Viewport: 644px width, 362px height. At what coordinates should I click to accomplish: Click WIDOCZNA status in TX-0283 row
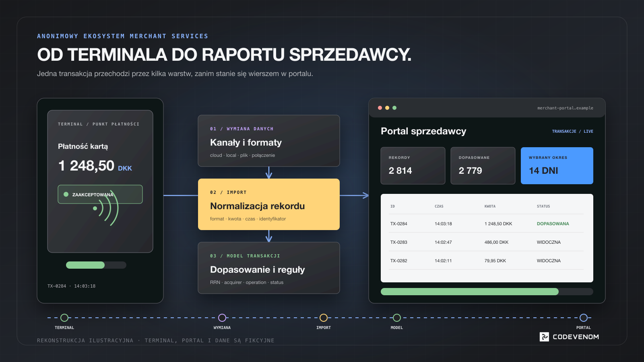coord(549,242)
